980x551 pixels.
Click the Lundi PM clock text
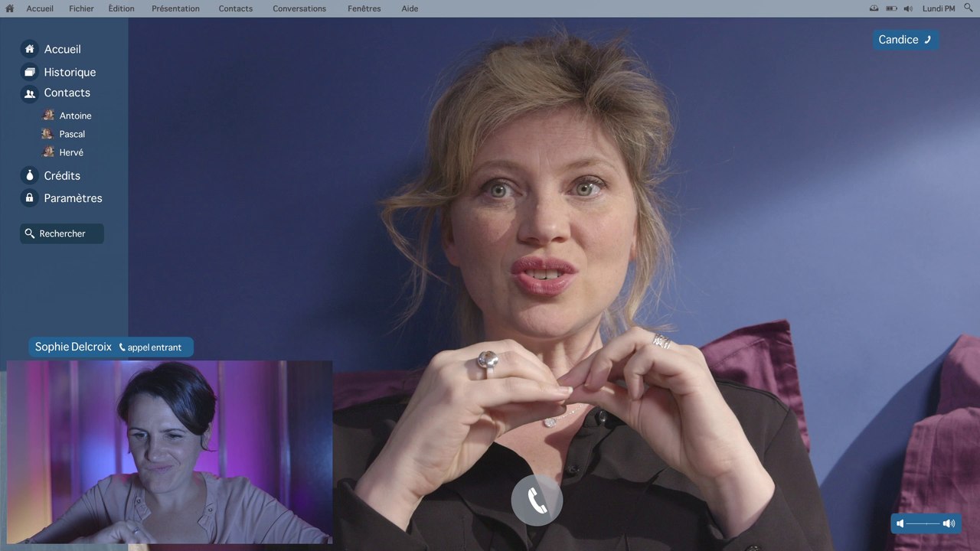pos(939,8)
